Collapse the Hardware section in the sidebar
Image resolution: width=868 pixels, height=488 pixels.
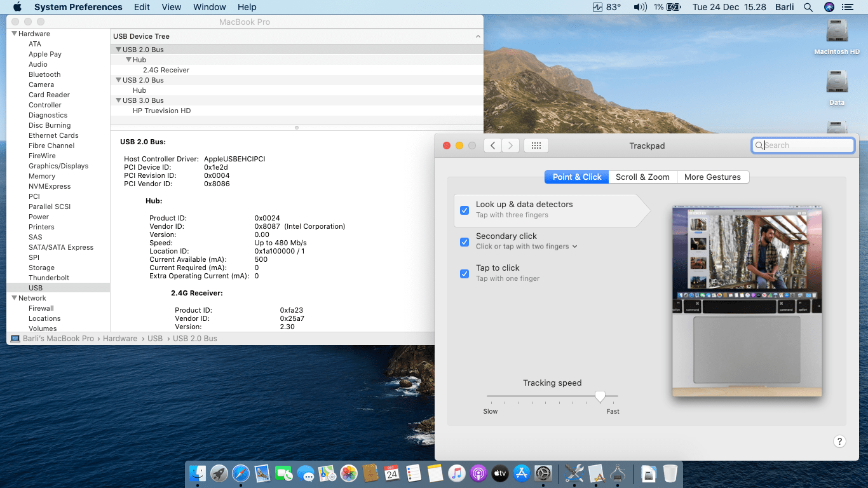14,34
